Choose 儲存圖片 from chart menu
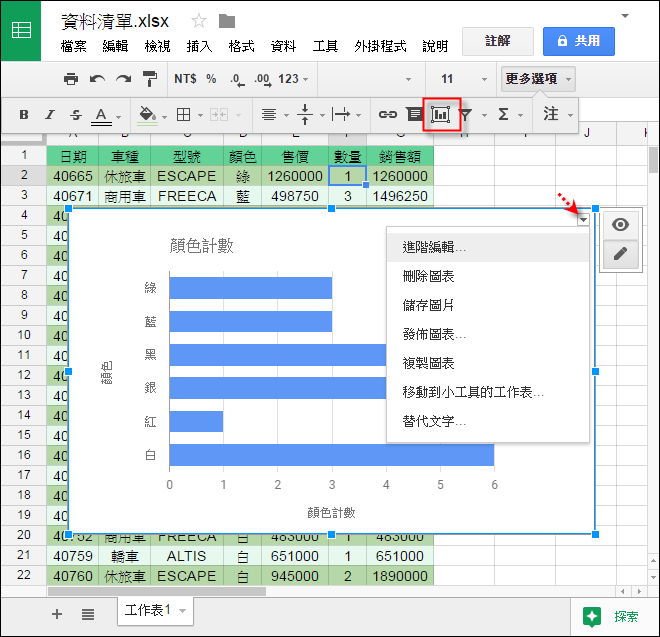The width and height of the screenshot is (660, 637). (487, 305)
